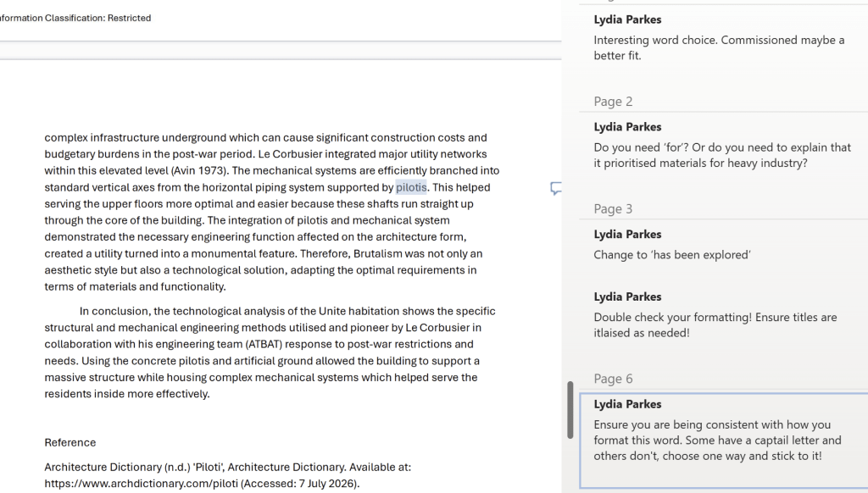Click the comments pane vertical scrollbar thumb
This screenshot has width=868, height=493.
coord(570,410)
